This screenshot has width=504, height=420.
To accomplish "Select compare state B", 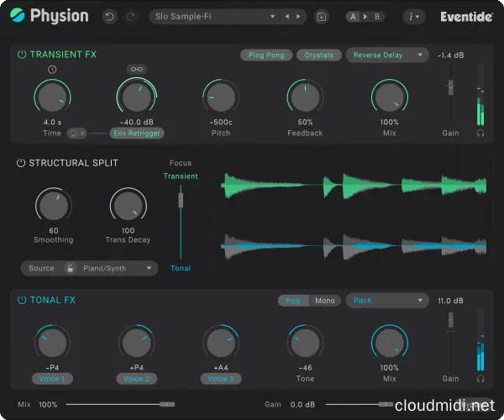I will (x=377, y=17).
